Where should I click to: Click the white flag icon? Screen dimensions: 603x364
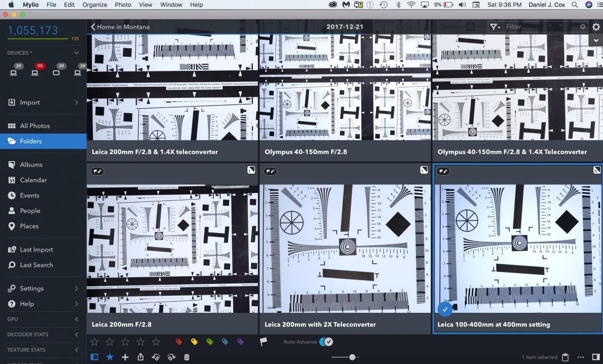point(263,342)
